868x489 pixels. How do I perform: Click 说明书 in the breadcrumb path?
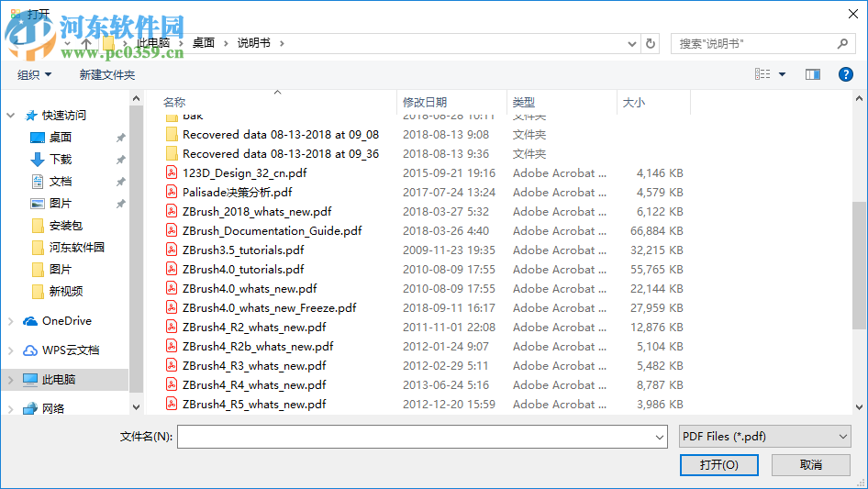click(x=254, y=42)
